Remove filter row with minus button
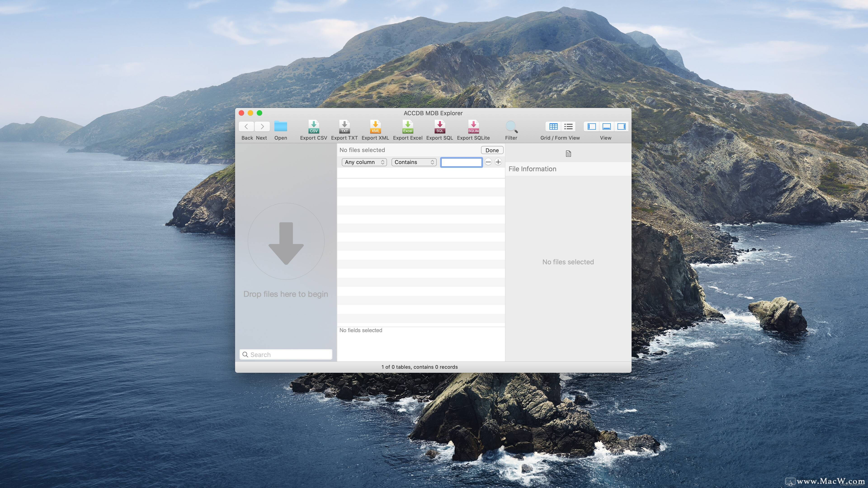Image resolution: width=868 pixels, height=488 pixels. click(488, 162)
